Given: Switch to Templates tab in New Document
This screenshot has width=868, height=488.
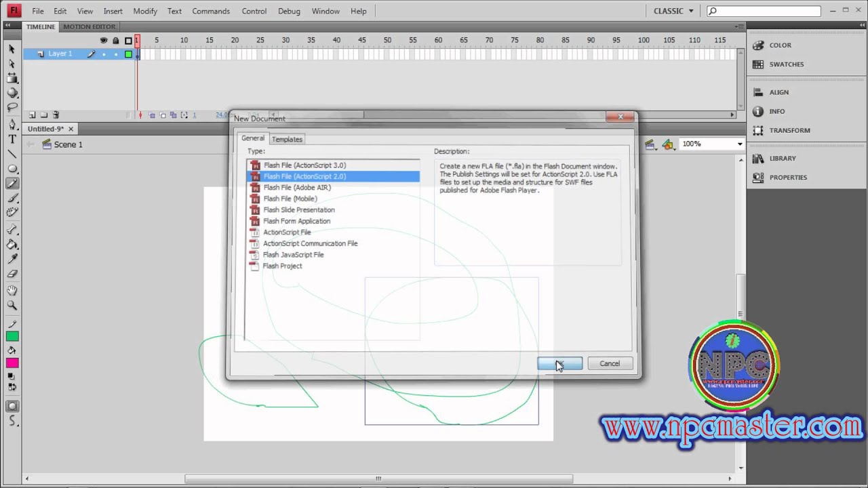Looking at the screenshot, I should click(287, 139).
